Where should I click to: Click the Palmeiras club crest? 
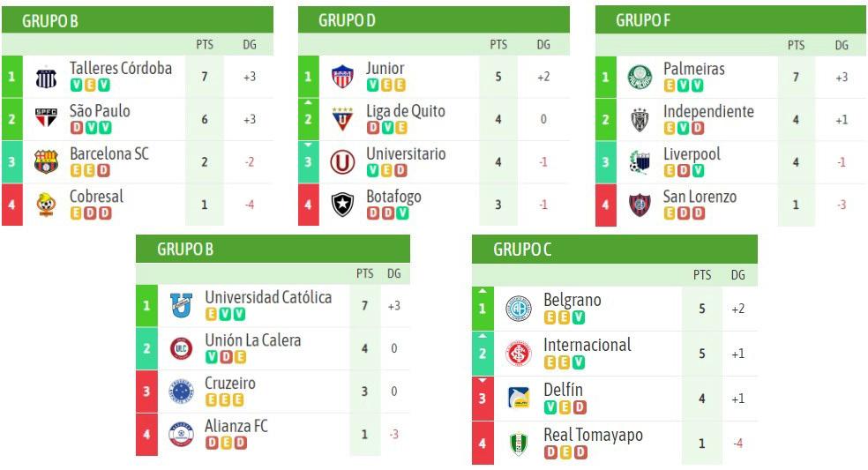640,77
